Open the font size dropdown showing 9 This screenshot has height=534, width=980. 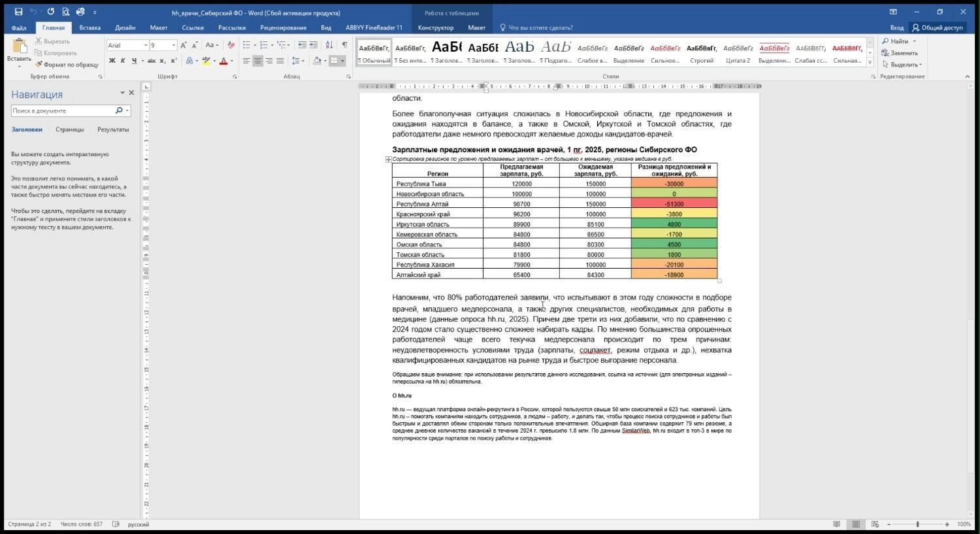click(173, 45)
